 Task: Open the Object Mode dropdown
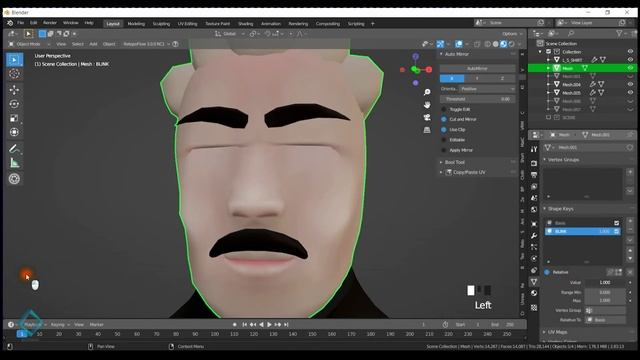click(x=29, y=44)
